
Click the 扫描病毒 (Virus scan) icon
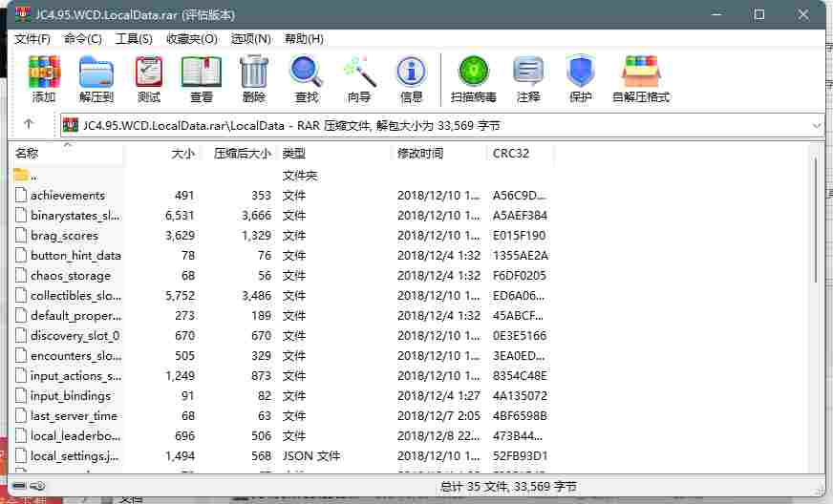[474, 71]
